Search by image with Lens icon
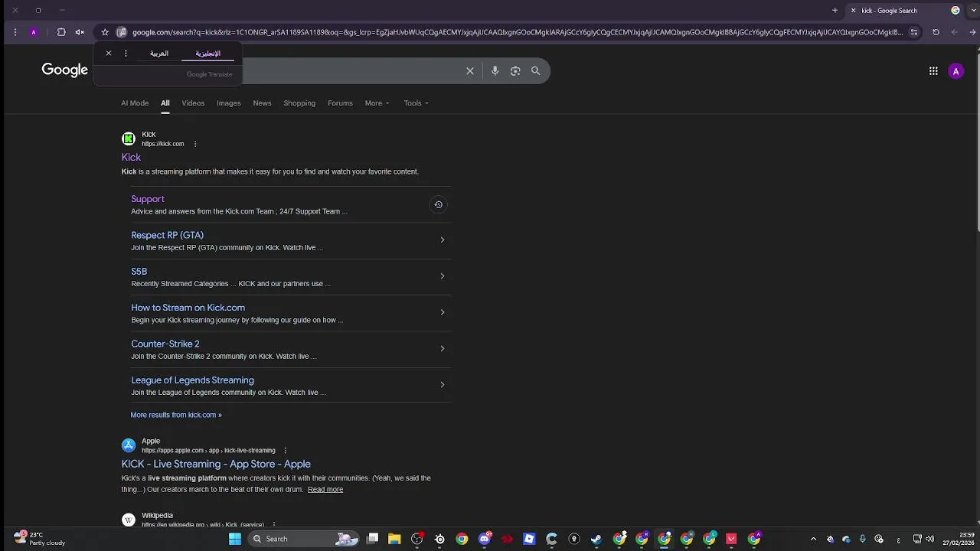Image resolution: width=980 pixels, height=551 pixels. click(515, 71)
